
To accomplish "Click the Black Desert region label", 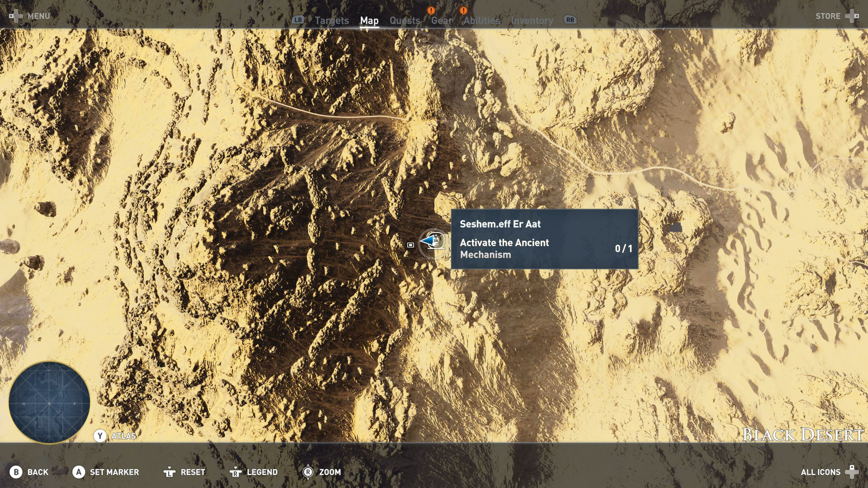I will point(803,435).
